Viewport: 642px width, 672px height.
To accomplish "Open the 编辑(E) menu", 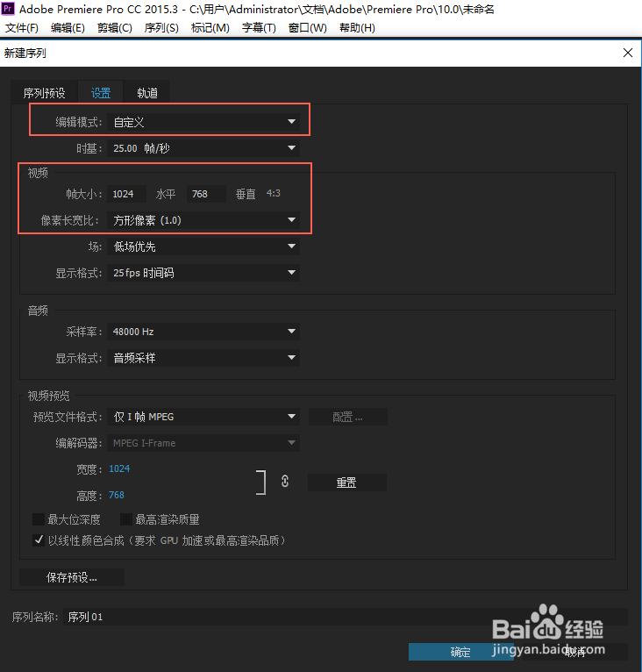I will pyautogui.click(x=68, y=28).
